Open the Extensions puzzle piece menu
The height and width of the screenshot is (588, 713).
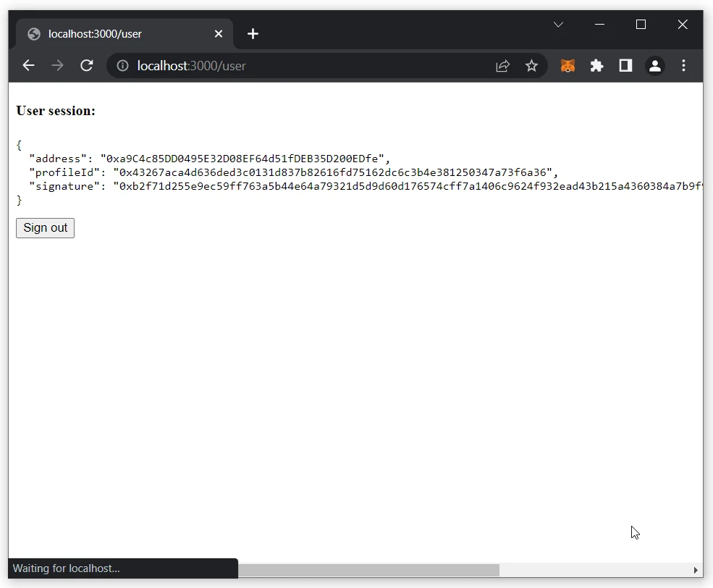tap(596, 66)
